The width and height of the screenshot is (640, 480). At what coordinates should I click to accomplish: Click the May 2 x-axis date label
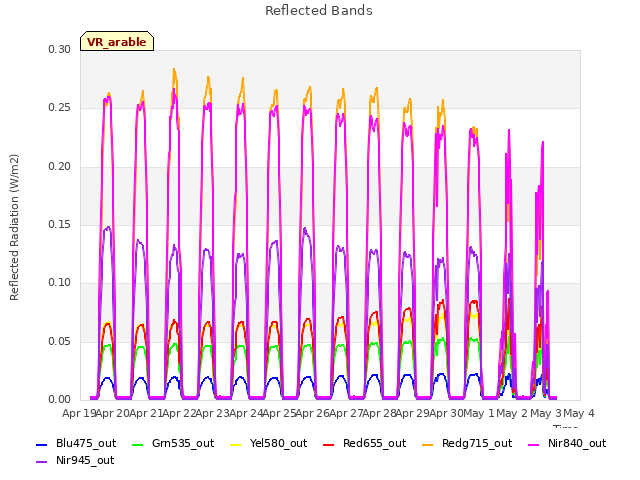[x=512, y=413]
